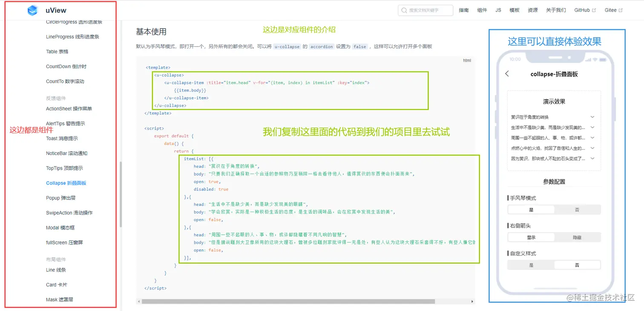Viewport: 644px width, 311px height.
Task: Open the GitHub link
Action: (x=585, y=10)
